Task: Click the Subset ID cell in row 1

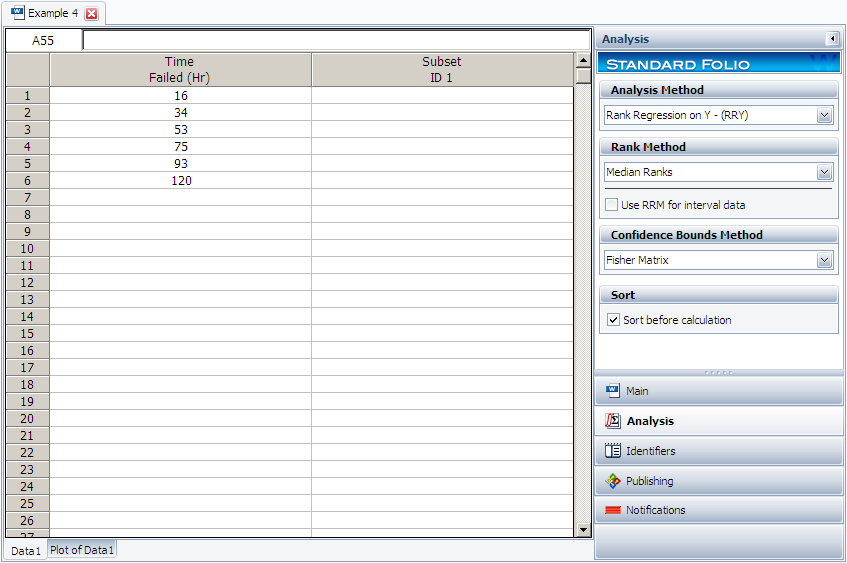Action: (442, 96)
